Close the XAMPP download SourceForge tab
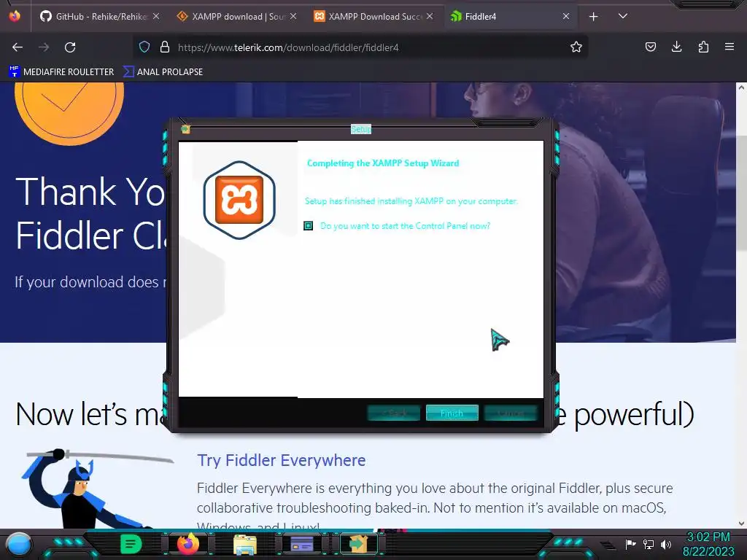Viewport: 747px width, 560px height. (x=293, y=16)
